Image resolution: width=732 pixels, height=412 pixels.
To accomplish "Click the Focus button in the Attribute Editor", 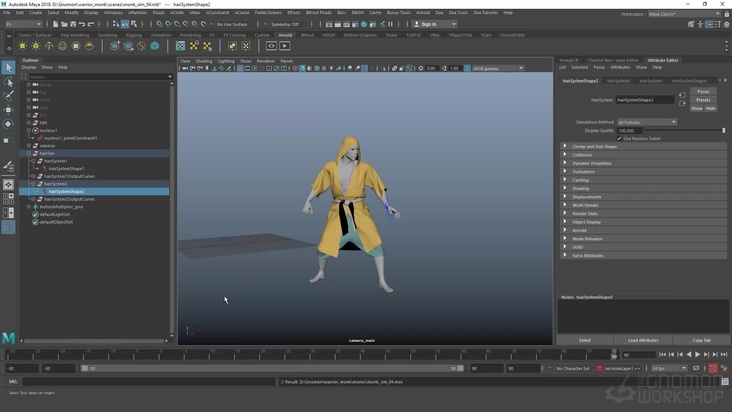I will click(703, 91).
